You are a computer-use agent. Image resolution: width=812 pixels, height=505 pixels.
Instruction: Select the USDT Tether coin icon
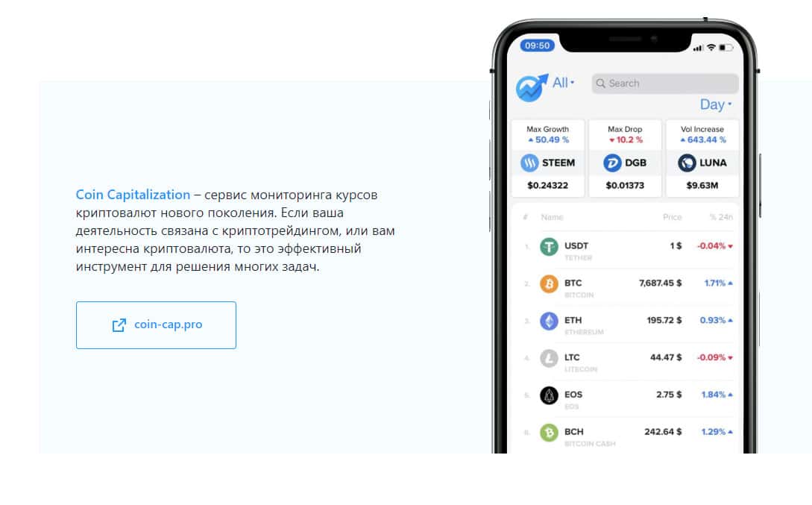click(549, 247)
